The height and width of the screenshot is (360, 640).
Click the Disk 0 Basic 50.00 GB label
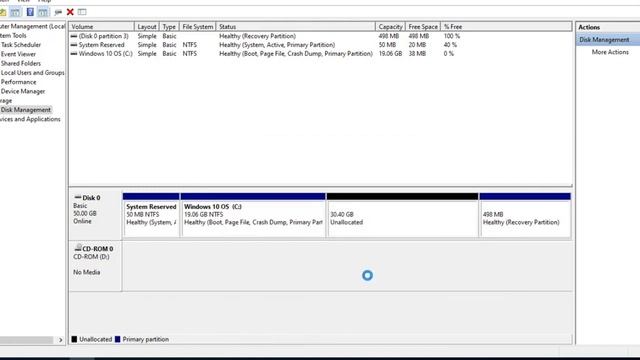click(x=95, y=216)
